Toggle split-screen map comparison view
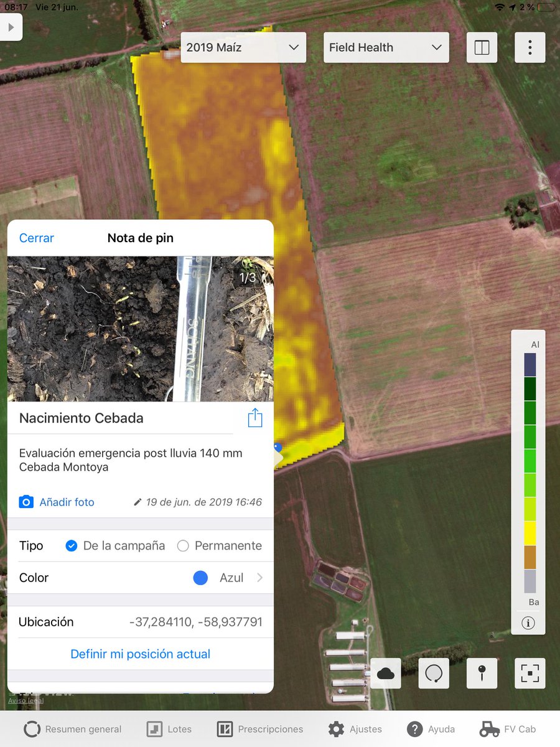This screenshot has height=747, width=560. (482, 48)
